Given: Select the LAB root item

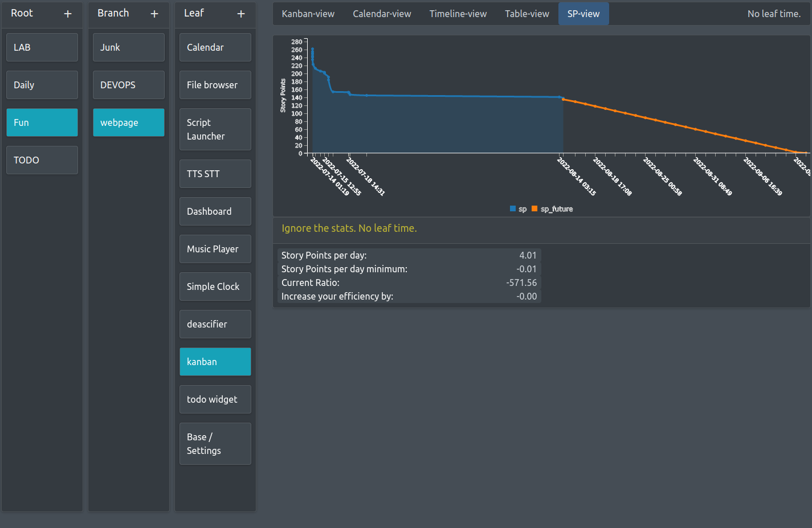Looking at the screenshot, I should pos(42,47).
